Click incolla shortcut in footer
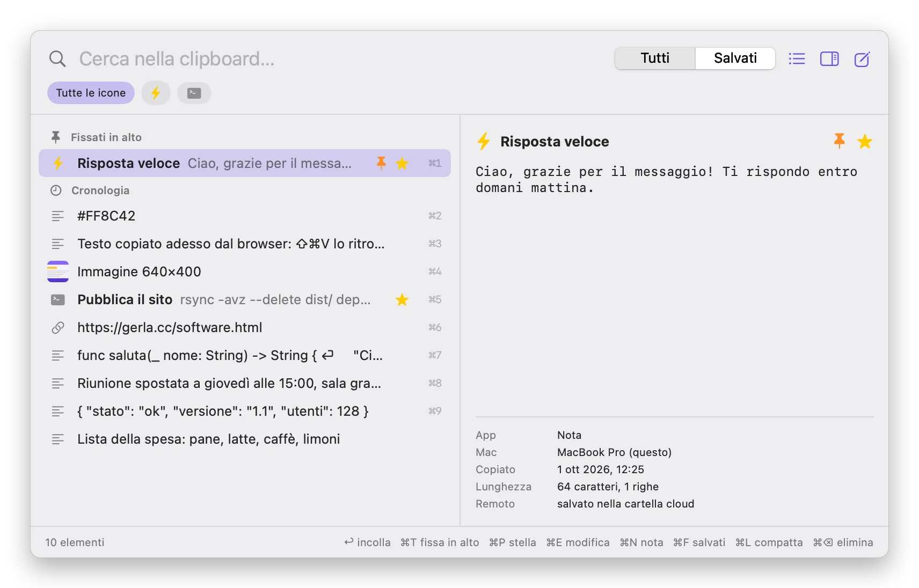The width and height of the screenshot is (919, 588). coord(368,542)
